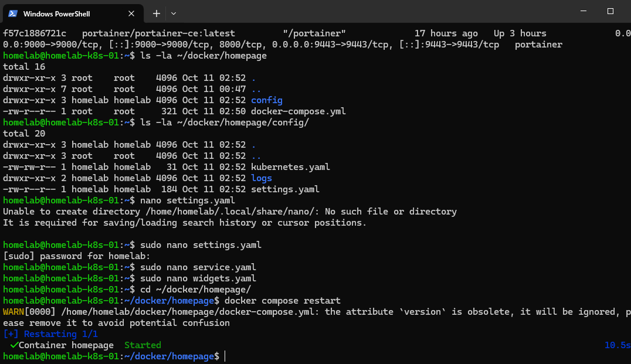Click the "docker compose restart" command
Screen dimensions: 631x364
[283, 301]
